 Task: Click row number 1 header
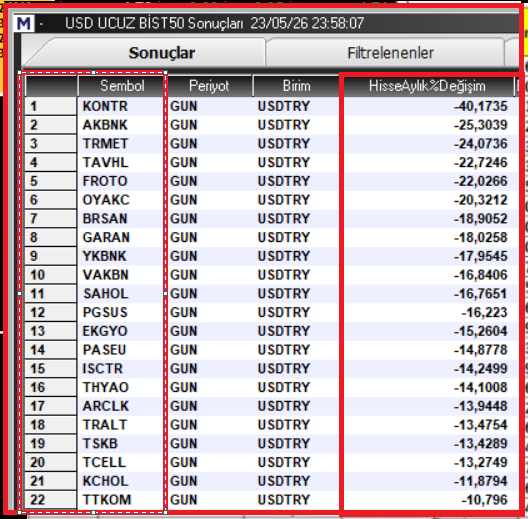click(x=50, y=106)
